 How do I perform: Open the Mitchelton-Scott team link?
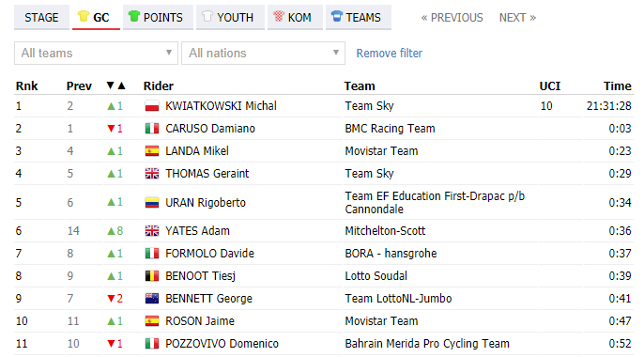coord(385,231)
